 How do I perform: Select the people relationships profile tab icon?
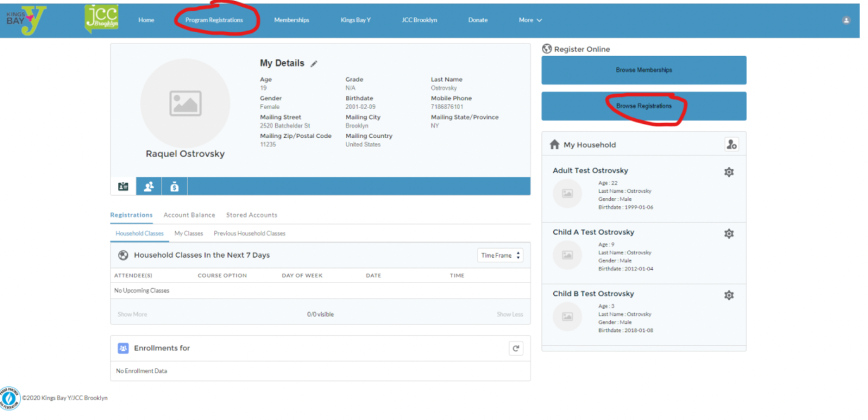tap(149, 187)
